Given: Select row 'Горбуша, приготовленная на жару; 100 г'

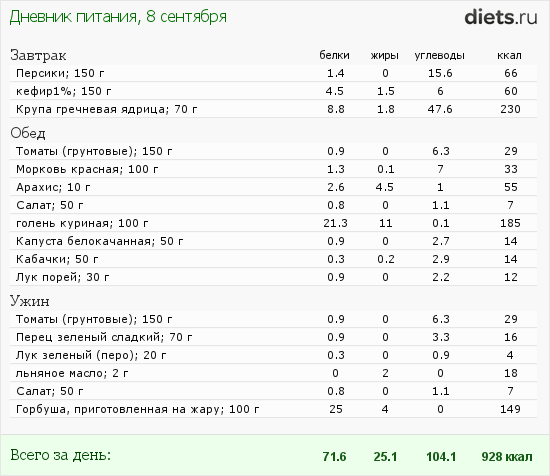Looking at the screenshot, I should click(274, 409).
